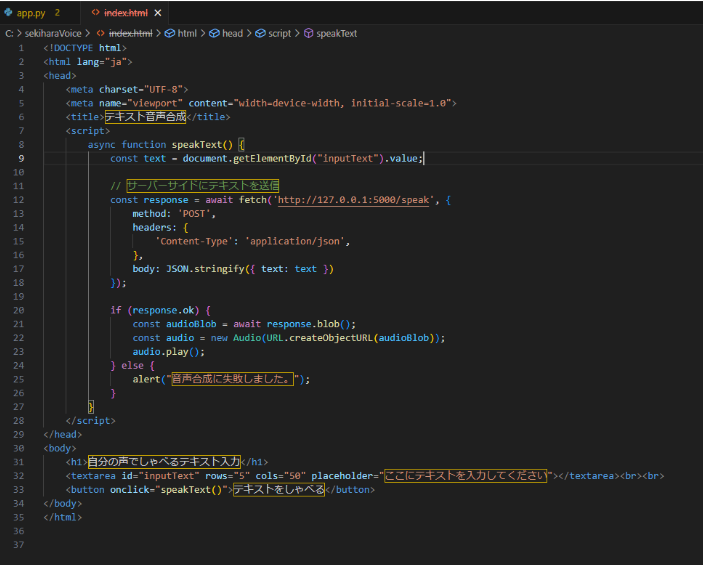Viewport: 703px width, 565px height.
Task: Click the comment サーバーサイドにテキストを送信
Action: (203, 186)
